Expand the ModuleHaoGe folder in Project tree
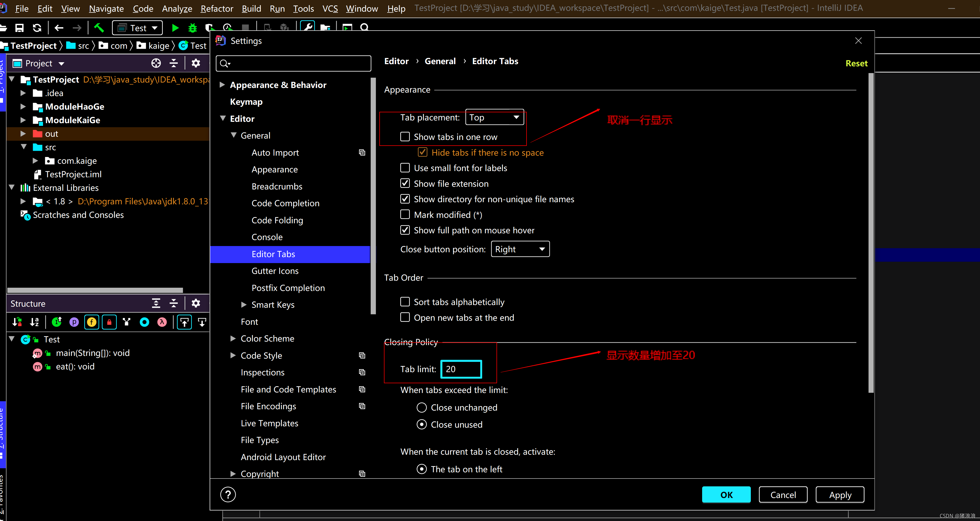The image size is (980, 521). tap(23, 107)
